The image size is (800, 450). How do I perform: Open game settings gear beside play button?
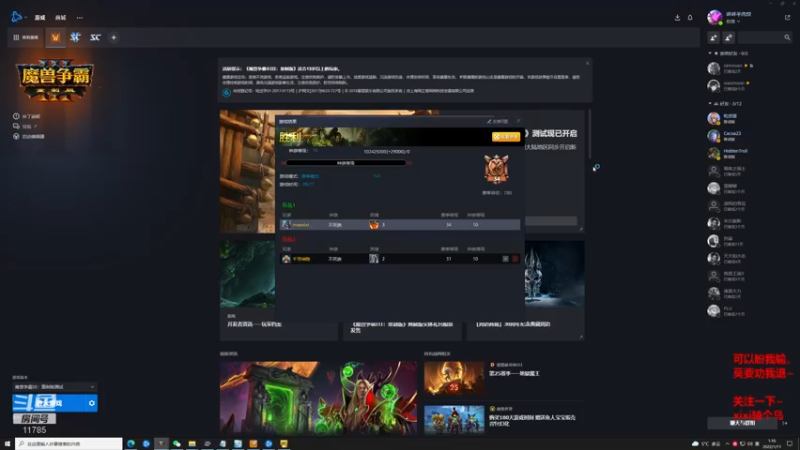click(91, 403)
